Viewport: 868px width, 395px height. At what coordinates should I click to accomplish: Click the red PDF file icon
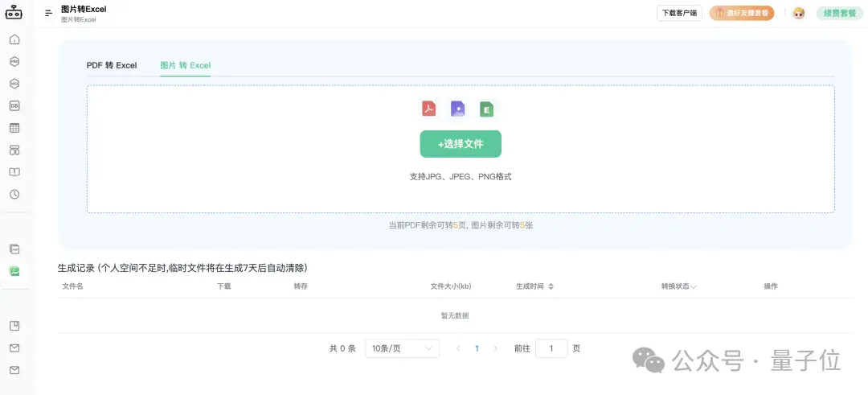pos(429,109)
